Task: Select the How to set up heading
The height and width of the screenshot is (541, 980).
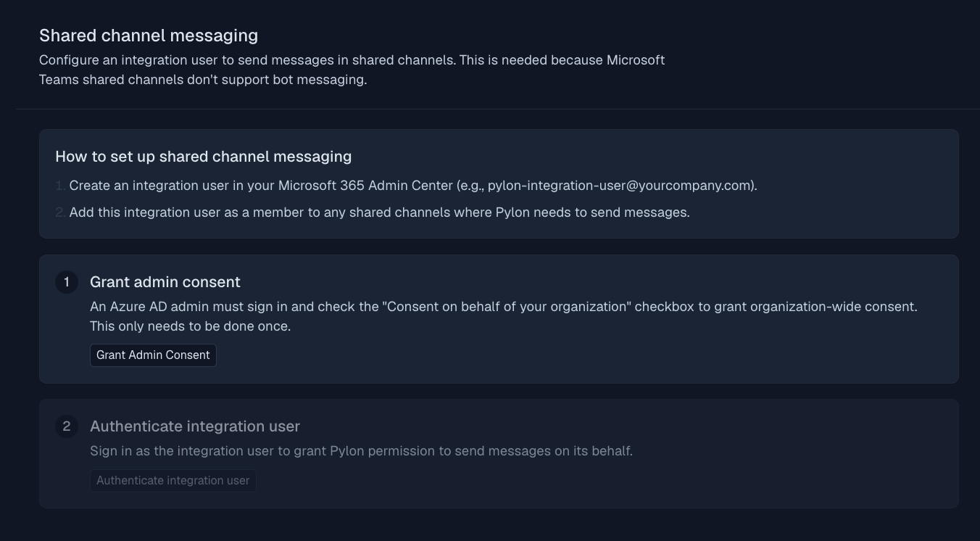Action: pyautogui.click(x=203, y=157)
